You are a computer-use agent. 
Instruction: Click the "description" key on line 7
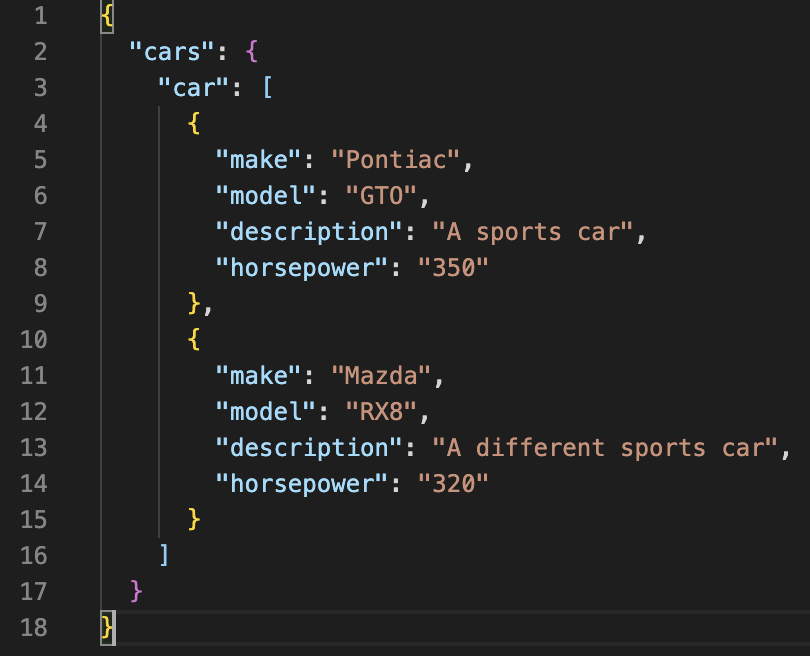(308, 231)
